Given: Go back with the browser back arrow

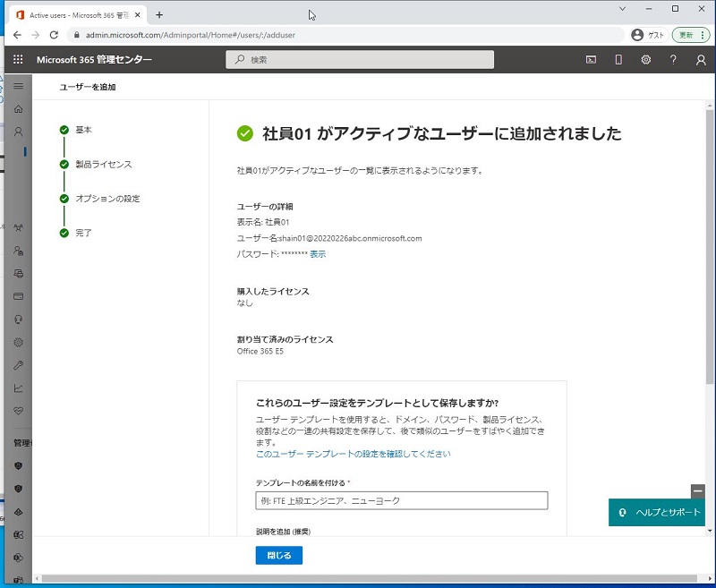Looking at the screenshot, I should tap(17, 35).
